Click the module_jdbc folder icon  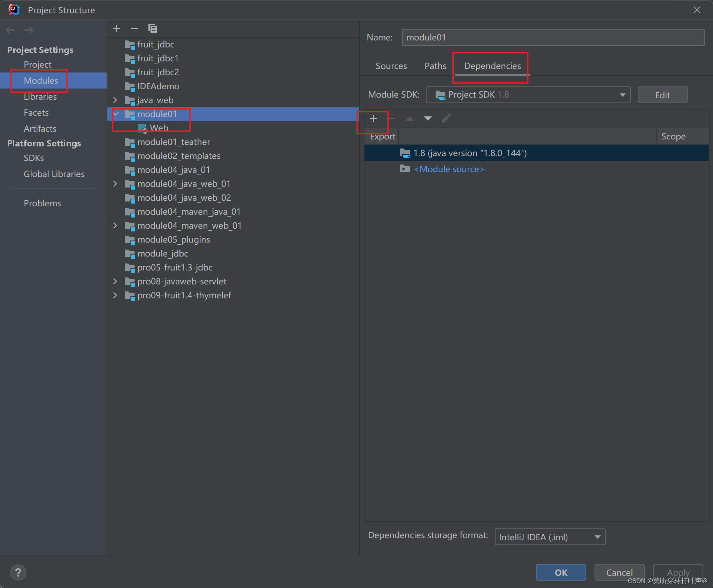coord(130,254)
